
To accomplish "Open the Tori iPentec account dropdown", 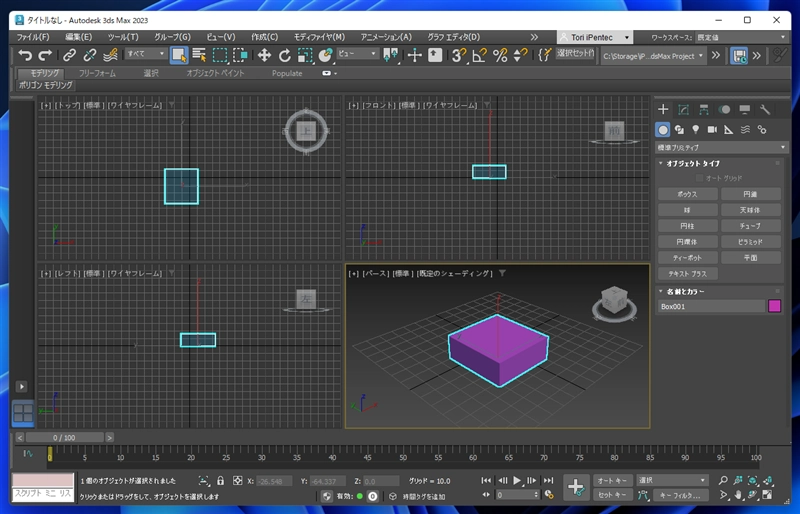I will pos(595,37).
